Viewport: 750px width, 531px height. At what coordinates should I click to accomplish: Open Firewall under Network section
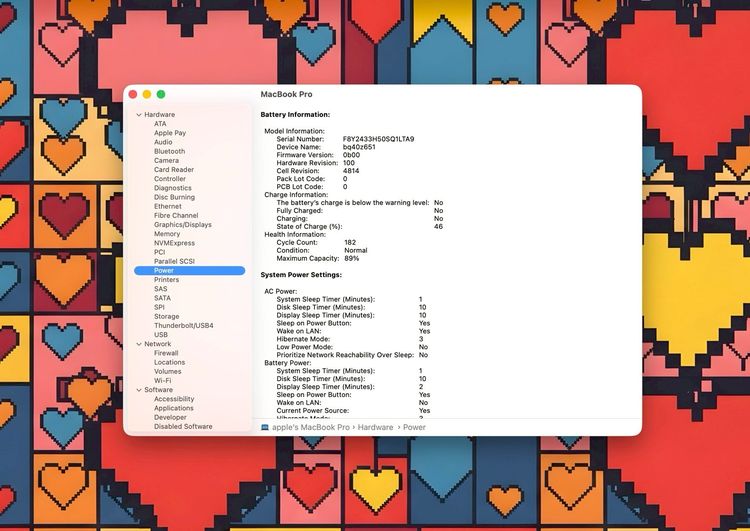click(x=166, y=353)
